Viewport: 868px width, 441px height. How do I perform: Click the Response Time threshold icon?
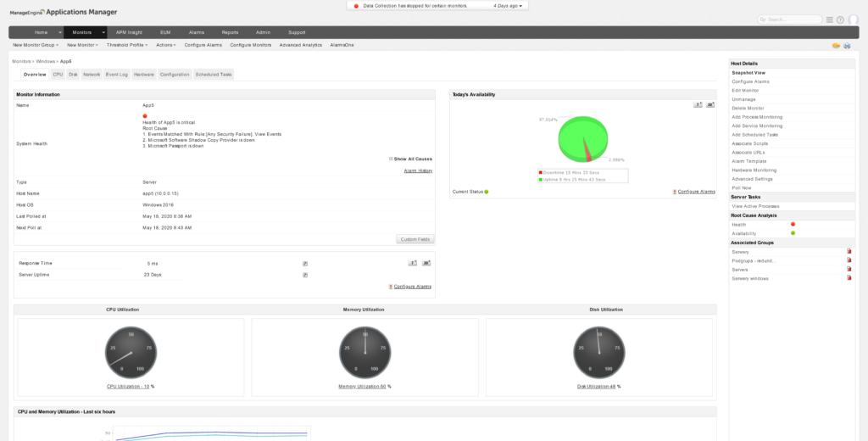click(305, 264)
